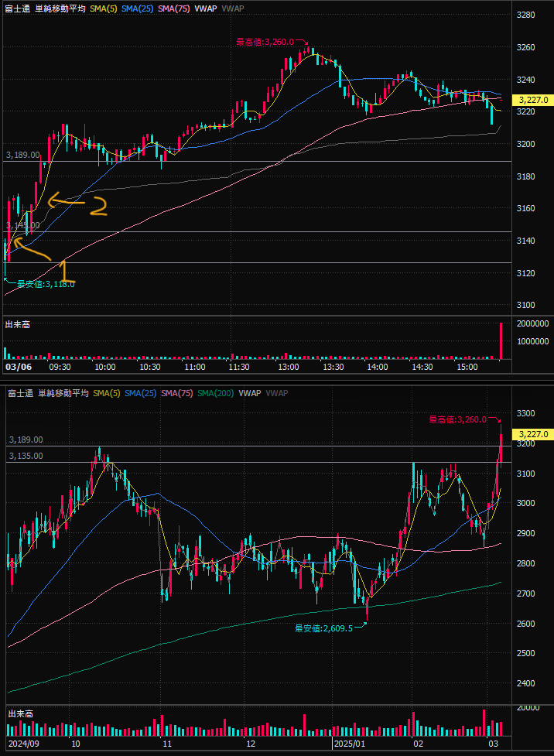Click the yellow 3,227.0 price tag on the intraday chart
This screenshot has height=756, width=554.
click(533, 100)
